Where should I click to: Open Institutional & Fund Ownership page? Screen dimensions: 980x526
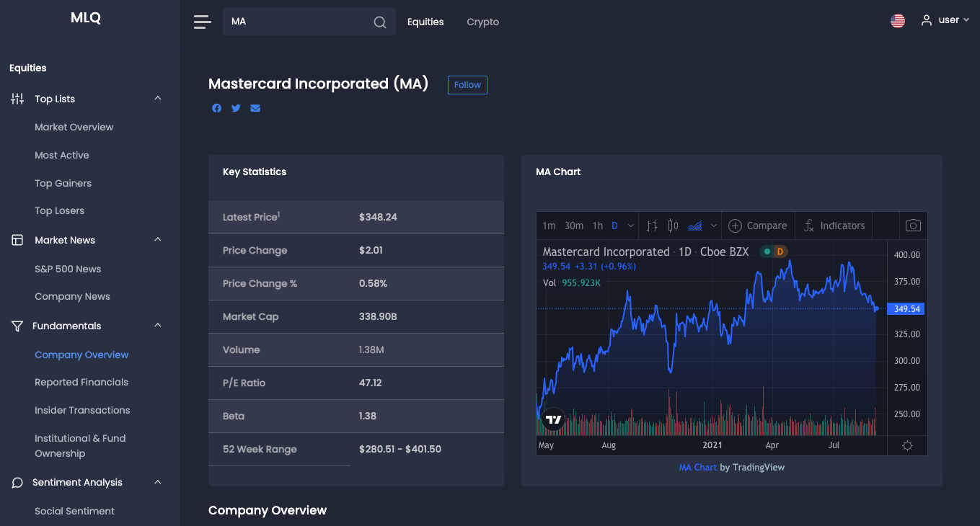pos(80,446)
